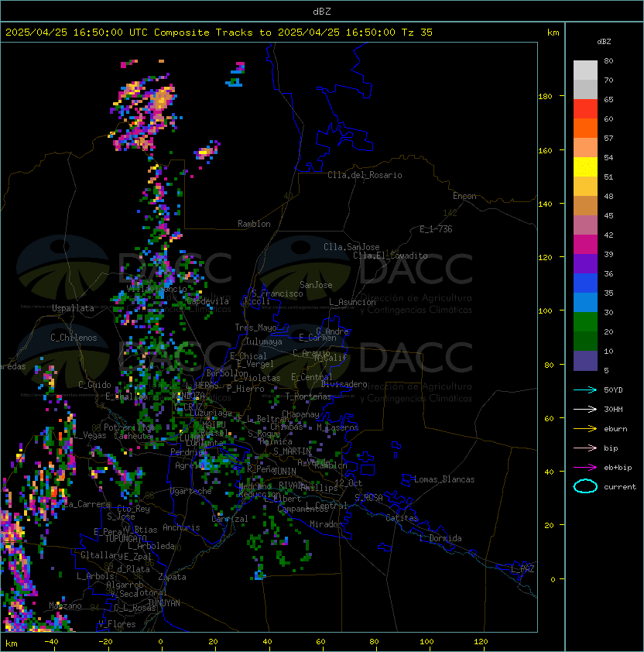
Task: Click the 'Encon' place label
Action: coord(464,196)
